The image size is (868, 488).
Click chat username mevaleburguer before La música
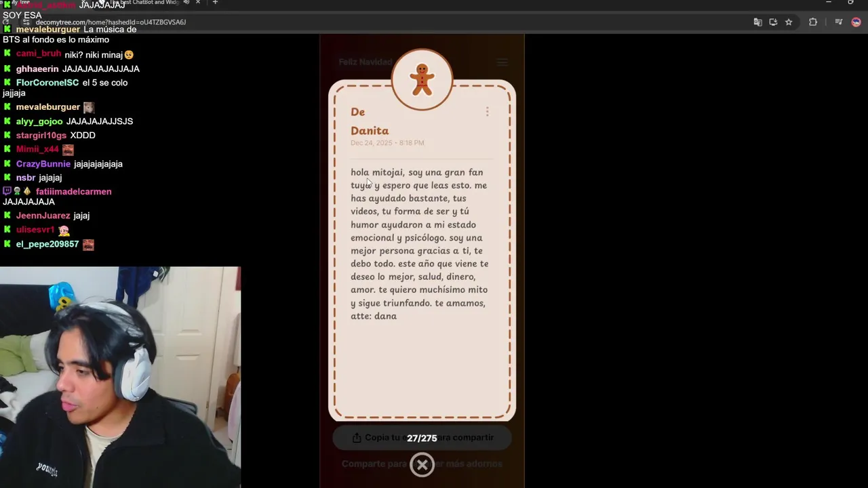click(47, 30)
